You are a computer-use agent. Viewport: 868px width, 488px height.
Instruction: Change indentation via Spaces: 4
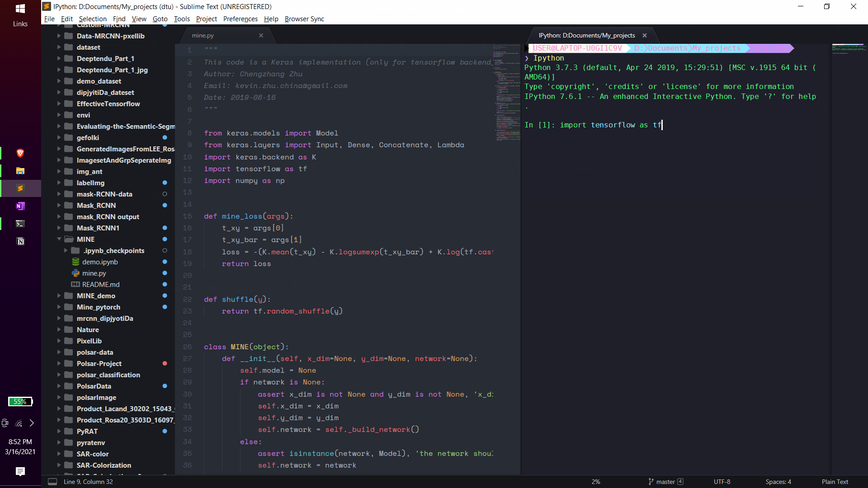pyautogui.click(x=778, y=482)
